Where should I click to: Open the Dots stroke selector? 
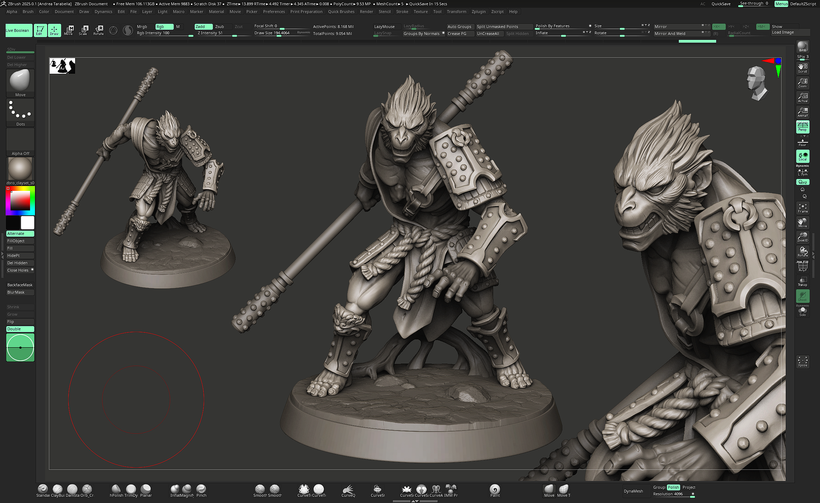pyautogui.click(x=20, y=110)
